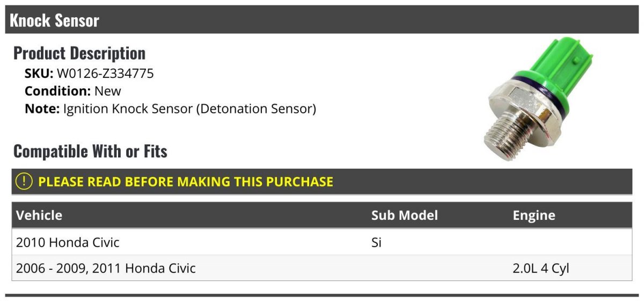The width and height of the screenshot is (644, 302).
Task: Click the SKU label in bold
Action: [39, 74]
